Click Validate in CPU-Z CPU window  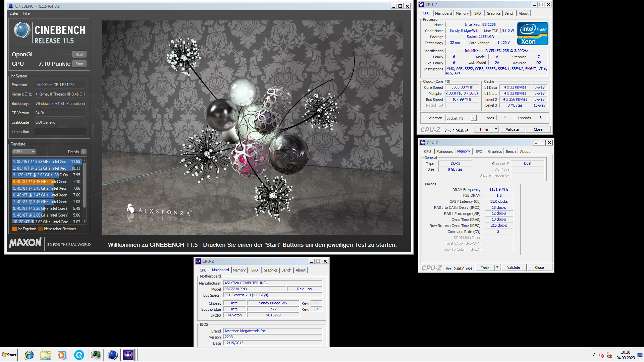point(512,129)
